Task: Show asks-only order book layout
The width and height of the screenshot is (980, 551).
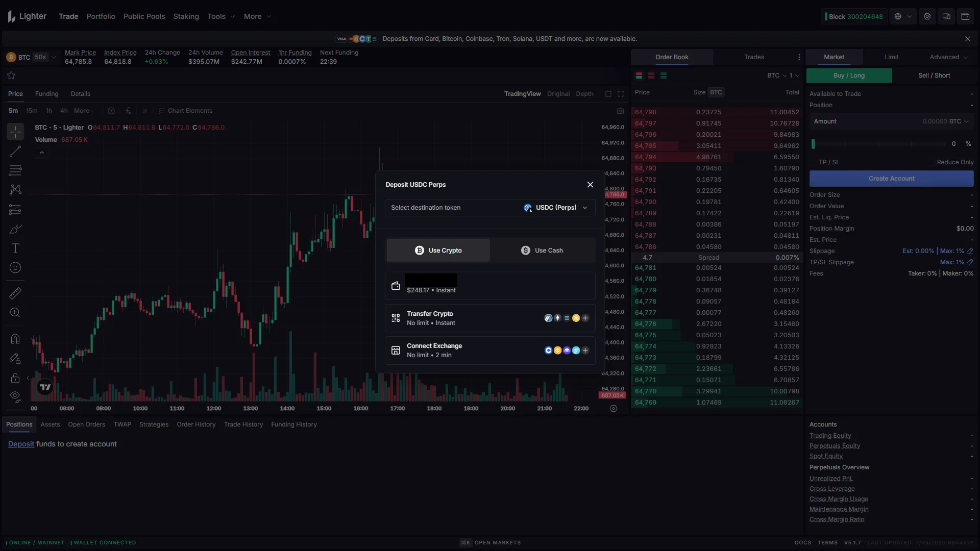Action: tap(651, 76)
